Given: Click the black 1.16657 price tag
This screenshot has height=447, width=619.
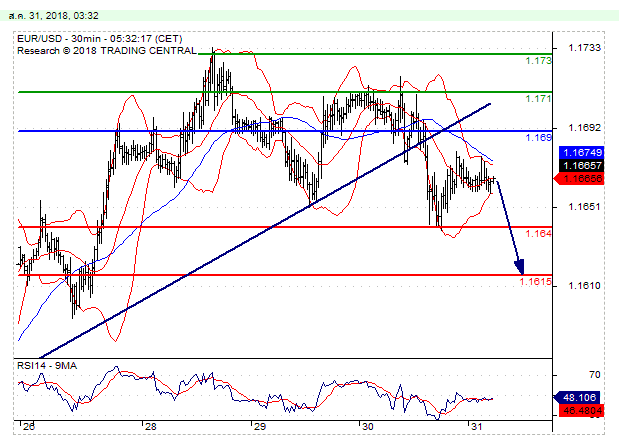Looking at the screenshot, I should [582, 165].
